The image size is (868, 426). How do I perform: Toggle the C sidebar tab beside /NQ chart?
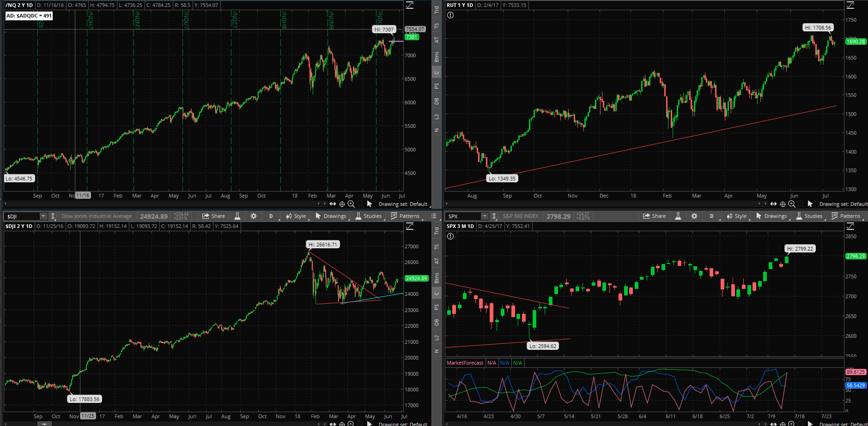coord(437,72)
